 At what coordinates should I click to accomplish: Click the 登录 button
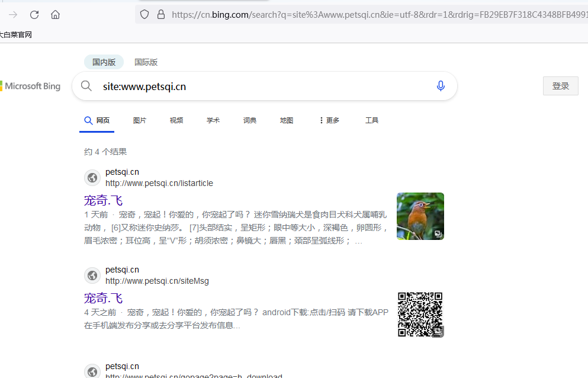(x=561, y=86)
